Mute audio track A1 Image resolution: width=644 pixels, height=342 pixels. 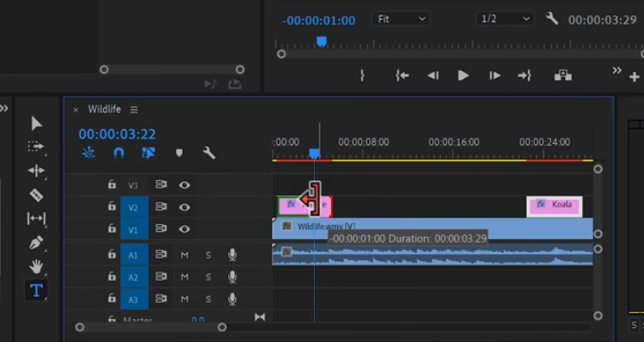point(185,255)
